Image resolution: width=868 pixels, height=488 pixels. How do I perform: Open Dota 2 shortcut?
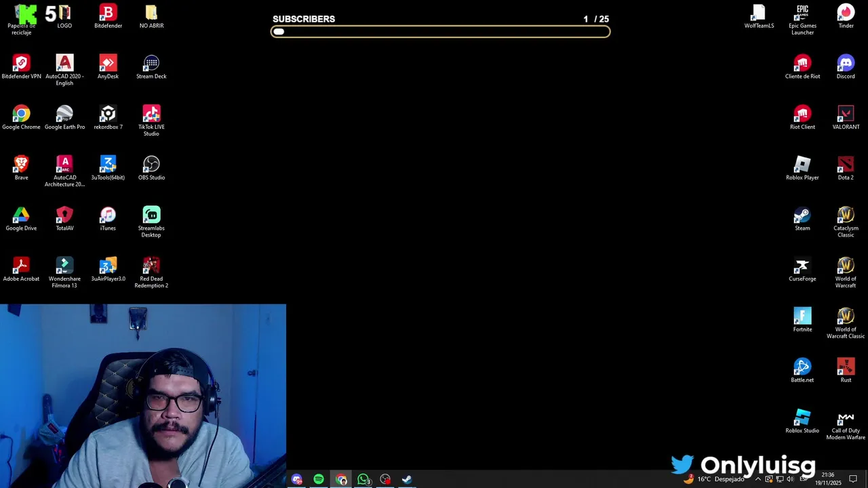click(x=846, y=168)
